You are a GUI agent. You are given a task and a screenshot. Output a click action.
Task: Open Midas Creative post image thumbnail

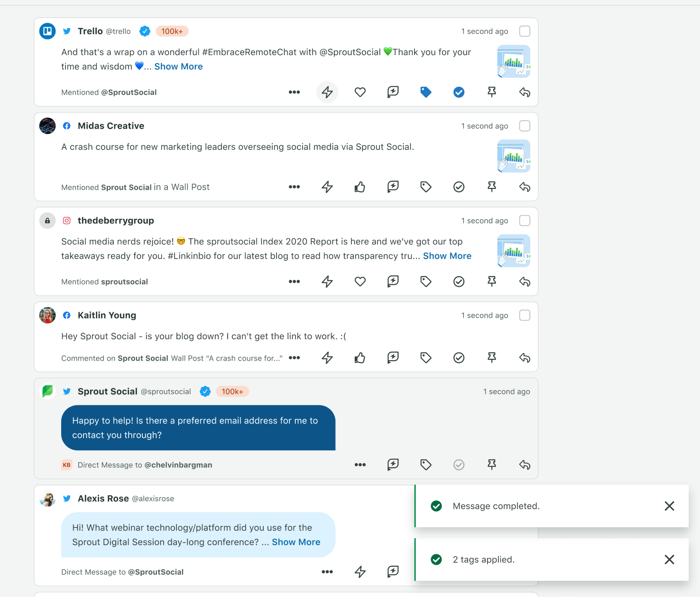click(x=514, y=156)
